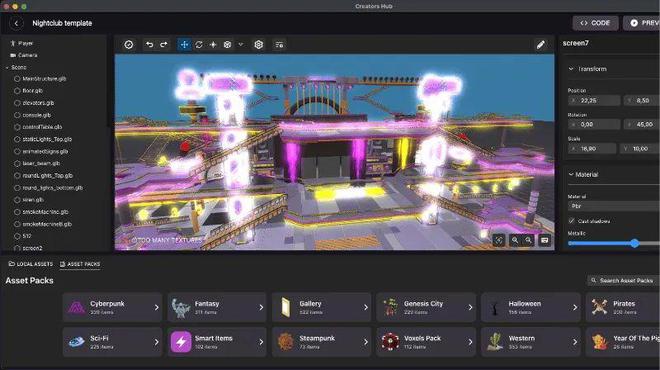Open the Cyberpunk asset pack
Image resolution: width=660 pixels, height=370 pixels.
tap(112, 307)
